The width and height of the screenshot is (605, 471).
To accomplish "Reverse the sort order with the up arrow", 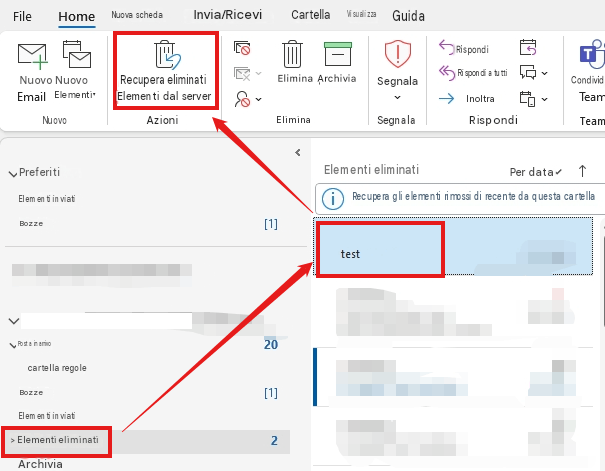I will [582, 171].
